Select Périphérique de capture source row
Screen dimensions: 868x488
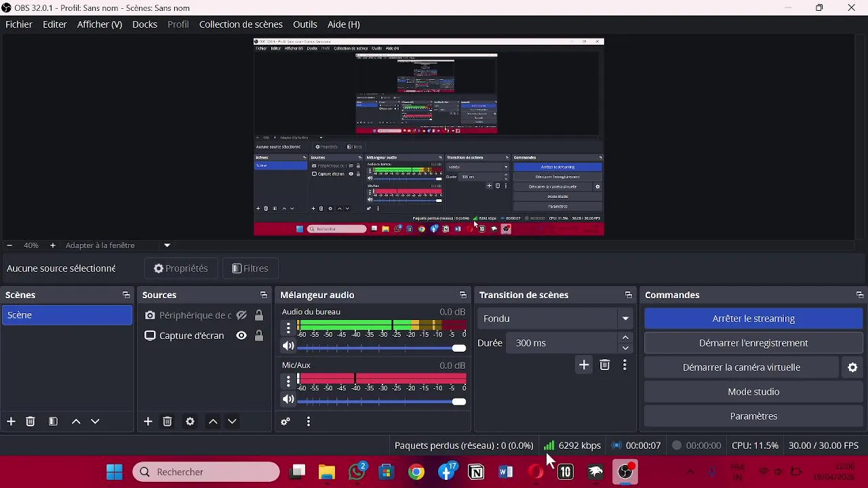tap(205, 315)
